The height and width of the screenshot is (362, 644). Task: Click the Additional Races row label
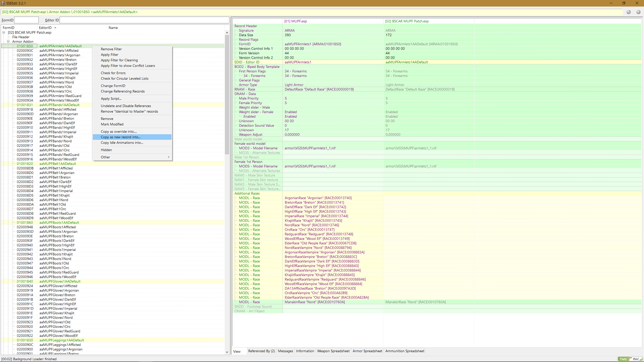click(x=247, y=193)
